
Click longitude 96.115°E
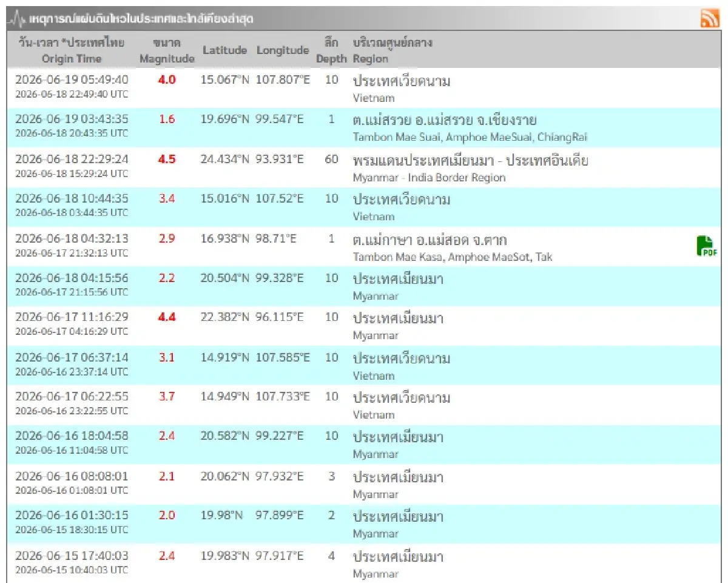pyautogui.click(x=280, y=318)
